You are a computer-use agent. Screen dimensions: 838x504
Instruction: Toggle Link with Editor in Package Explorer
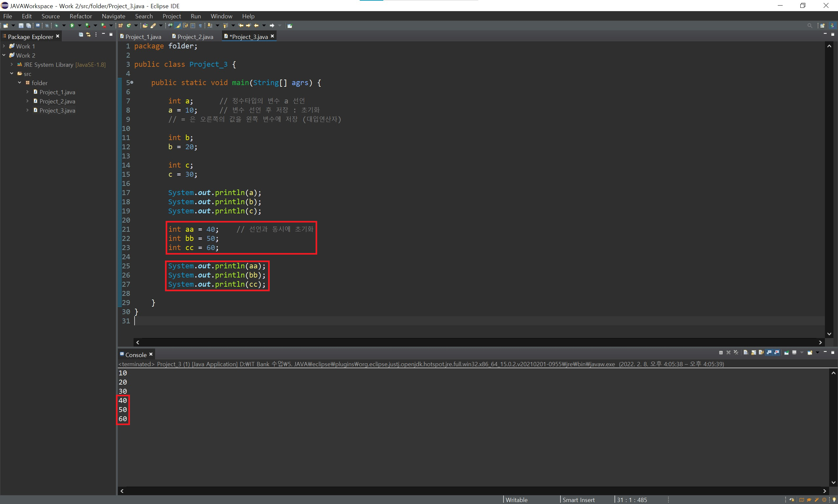pos(88,35)
